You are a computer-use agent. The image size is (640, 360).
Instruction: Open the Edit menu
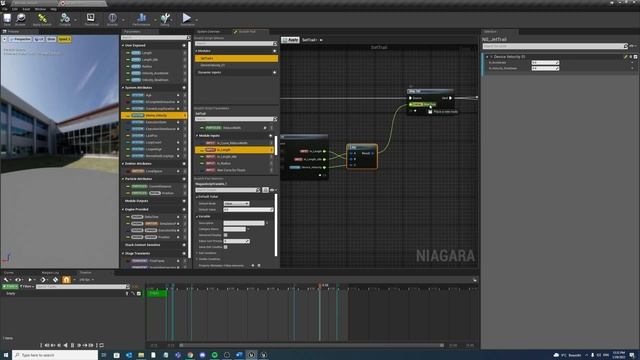[15, 9]
